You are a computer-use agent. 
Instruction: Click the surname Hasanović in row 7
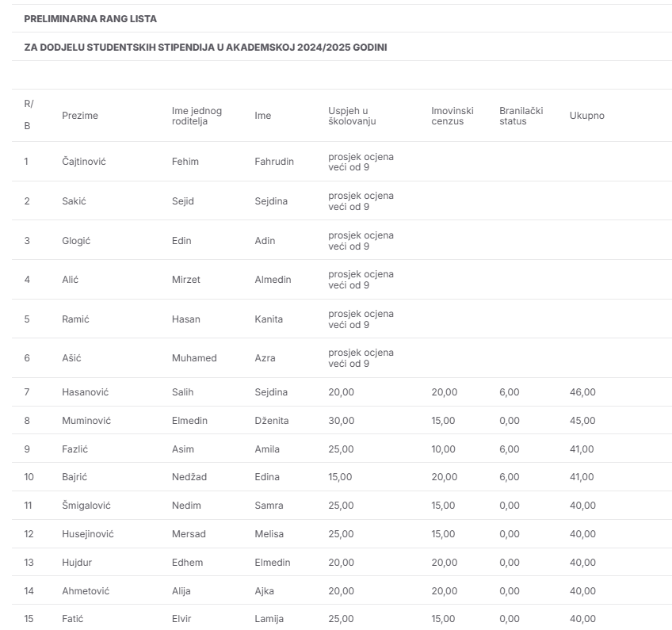pyautogui.click(x=85, y=392)
